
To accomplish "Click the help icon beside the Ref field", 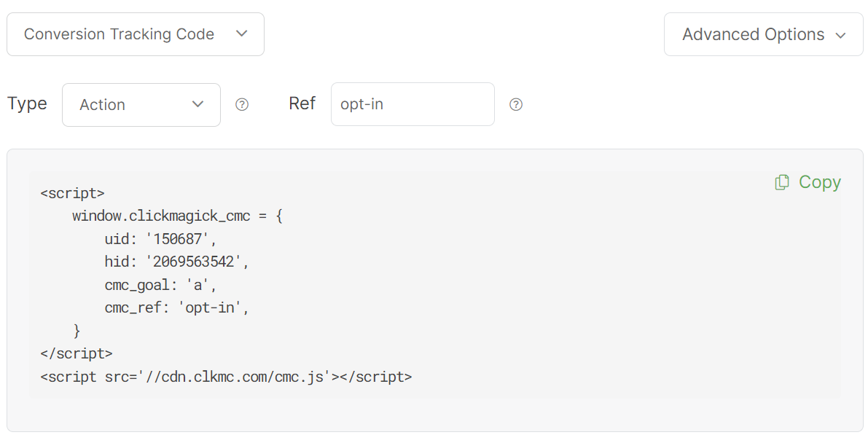I will pyautogui.click(x=516, y=105).
